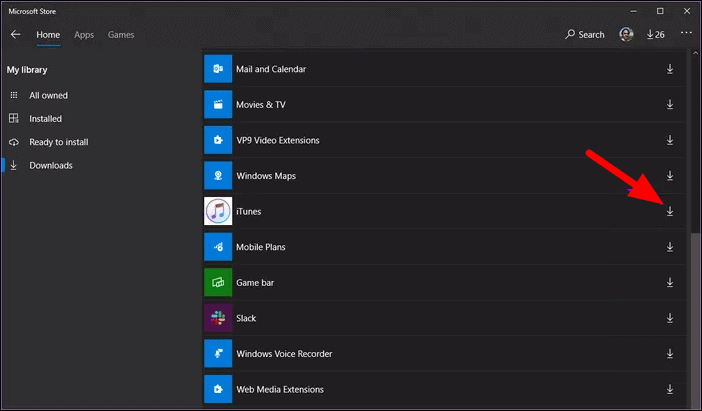
Task: Click the Mail and Calendar name
Action: pos(271,69)
